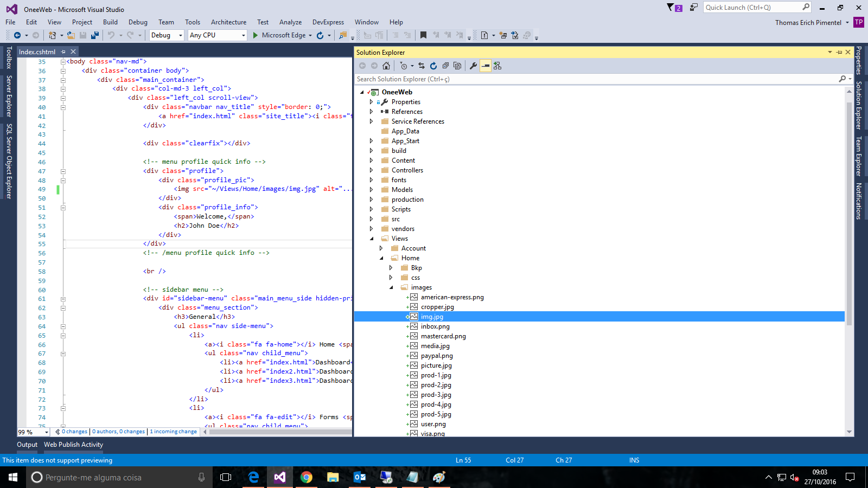Click the feedback icon beside Quick Launch
The height and width of the screenshot is (488, 868).
pyautogui.click(x=693, y=8)
